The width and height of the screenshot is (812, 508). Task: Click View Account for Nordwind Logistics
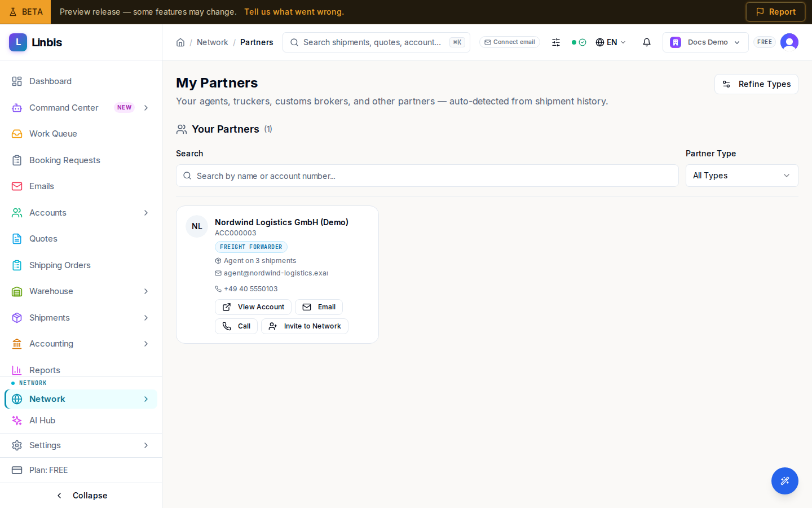click(253, 307)
